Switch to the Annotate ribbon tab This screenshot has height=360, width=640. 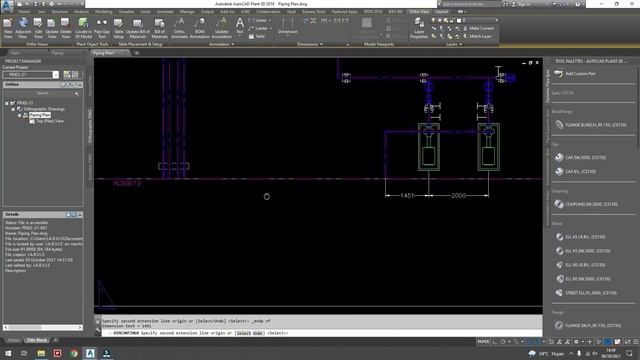tap(165, 12)
